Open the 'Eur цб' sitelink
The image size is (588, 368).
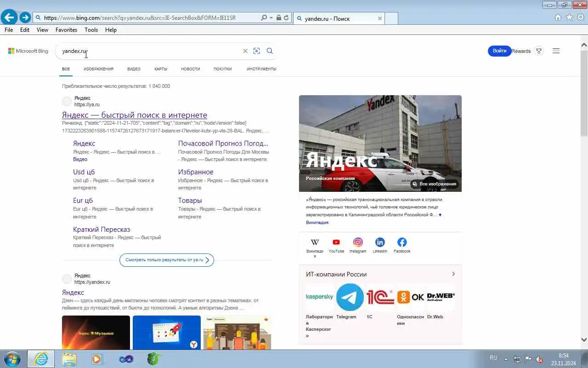tap(83, 201)
